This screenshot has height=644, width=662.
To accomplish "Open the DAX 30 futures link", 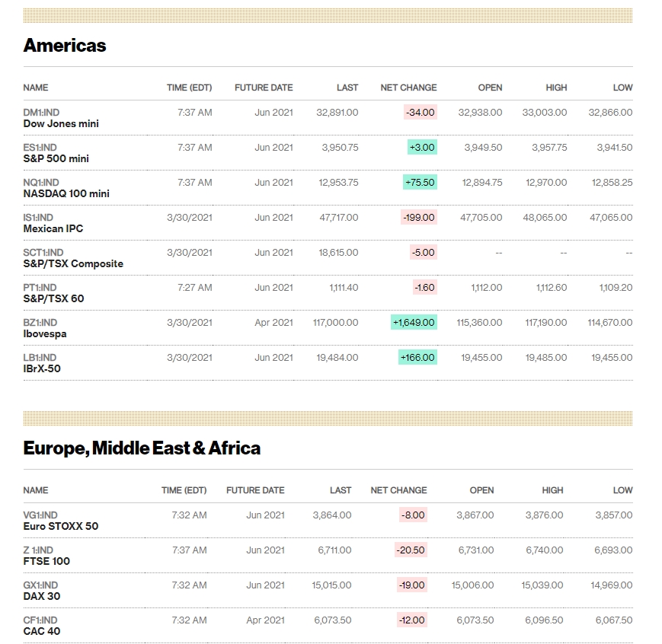I will pos(42,596).
